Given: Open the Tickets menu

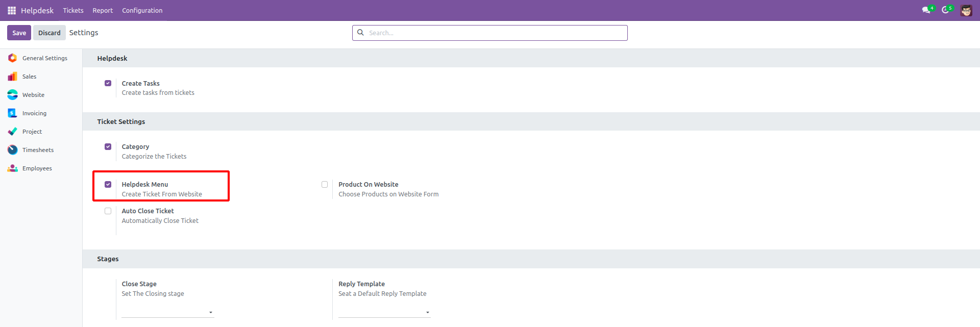Looking at the screenshot, I should pyautogui.click(x=73, y=10).
